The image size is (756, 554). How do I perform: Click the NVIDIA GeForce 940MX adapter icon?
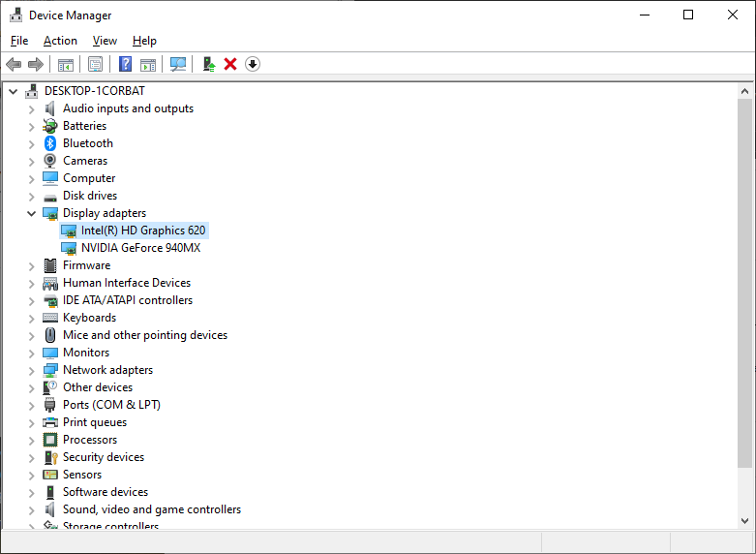(x=69, y=248)
